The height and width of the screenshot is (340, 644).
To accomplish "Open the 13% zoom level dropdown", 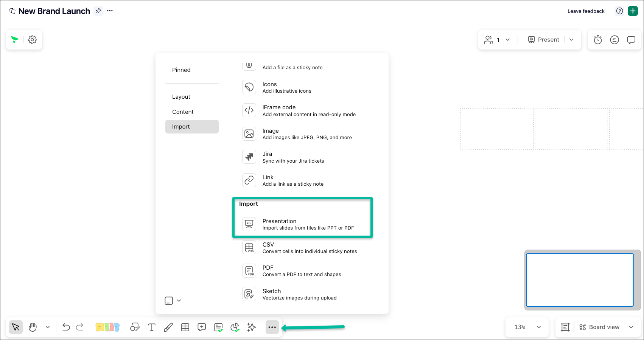I will pos(527,327).
